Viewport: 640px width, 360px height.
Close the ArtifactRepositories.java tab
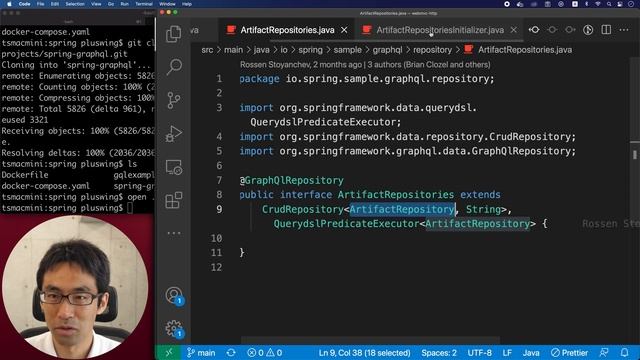point(344,30)
